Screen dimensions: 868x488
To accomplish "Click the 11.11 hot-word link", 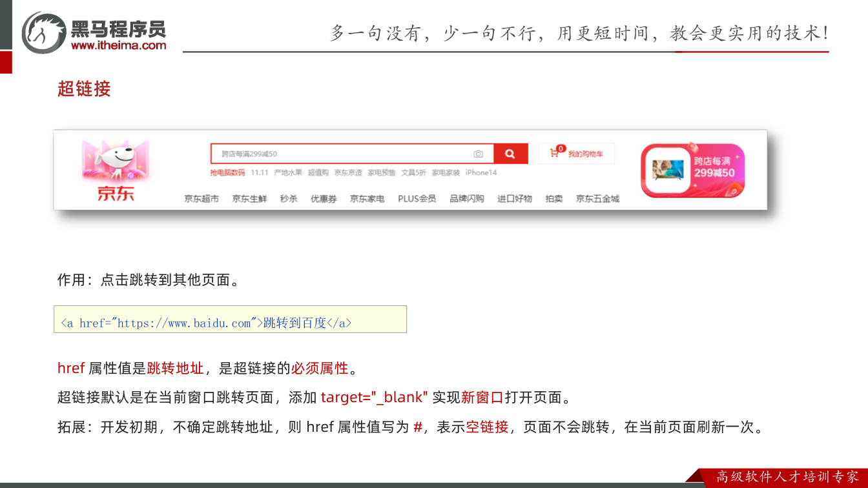I will 260,172.
